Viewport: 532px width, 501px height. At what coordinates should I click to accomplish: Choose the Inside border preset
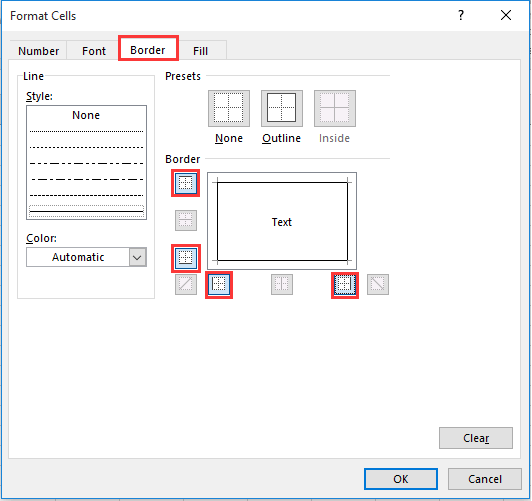[x=335, y=108]
